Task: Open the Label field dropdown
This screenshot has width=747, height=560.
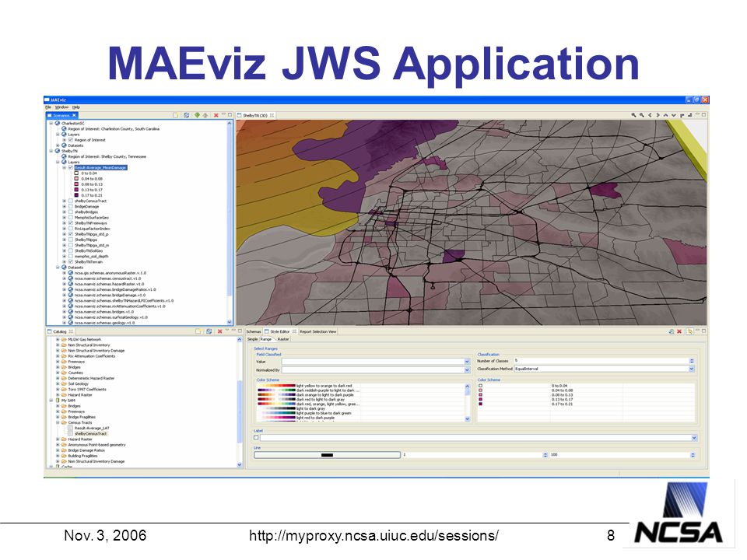Action: click(694, 438)
